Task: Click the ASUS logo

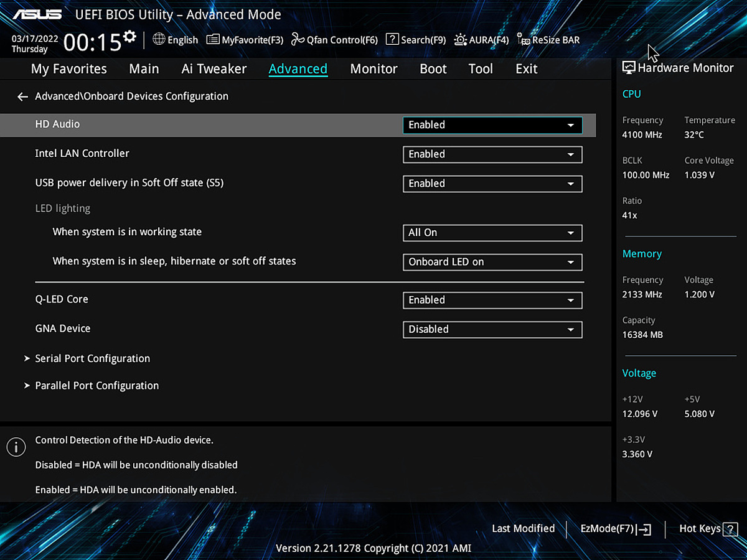Action: pos(37,14)
